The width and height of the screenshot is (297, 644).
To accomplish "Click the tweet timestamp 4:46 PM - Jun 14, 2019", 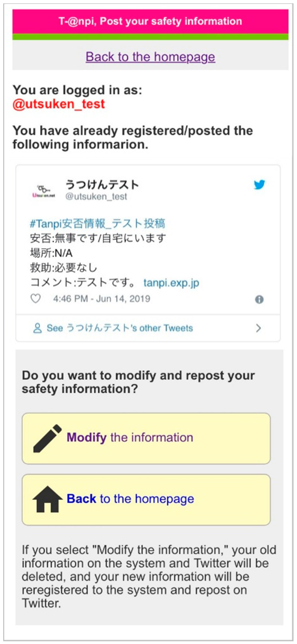I will point(101,299).
